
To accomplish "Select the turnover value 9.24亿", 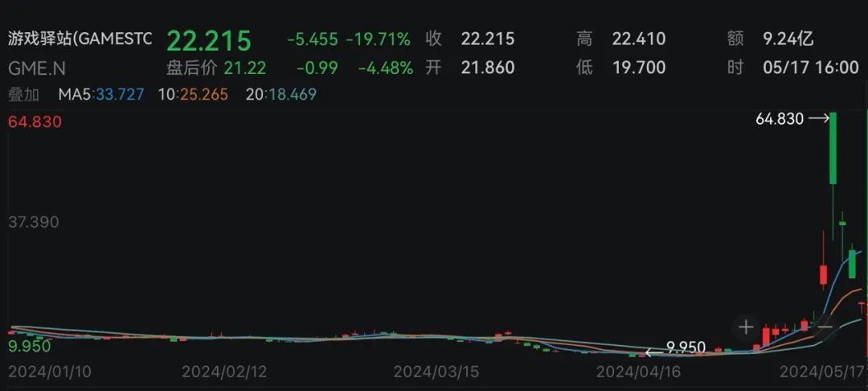I will [788, 39].
